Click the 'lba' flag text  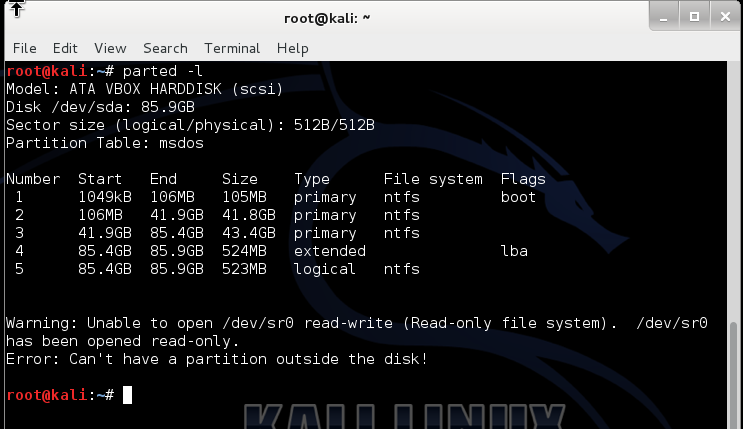tap(514, 251)
